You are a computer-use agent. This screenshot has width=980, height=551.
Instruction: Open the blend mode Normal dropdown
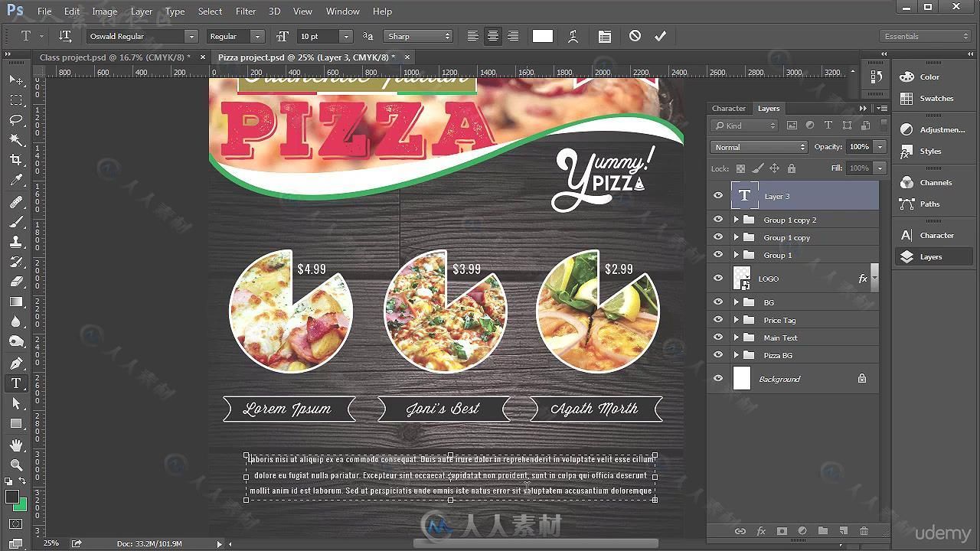(x=759, y=147)
